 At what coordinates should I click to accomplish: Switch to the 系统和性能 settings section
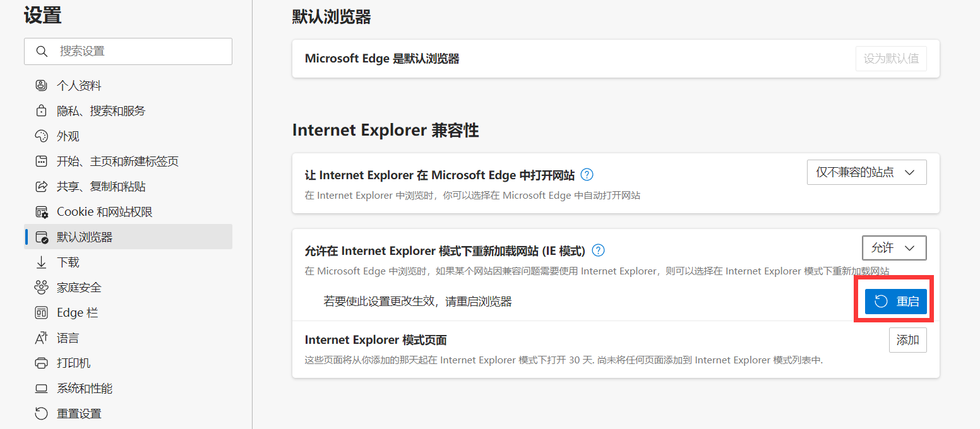[41, 388]
